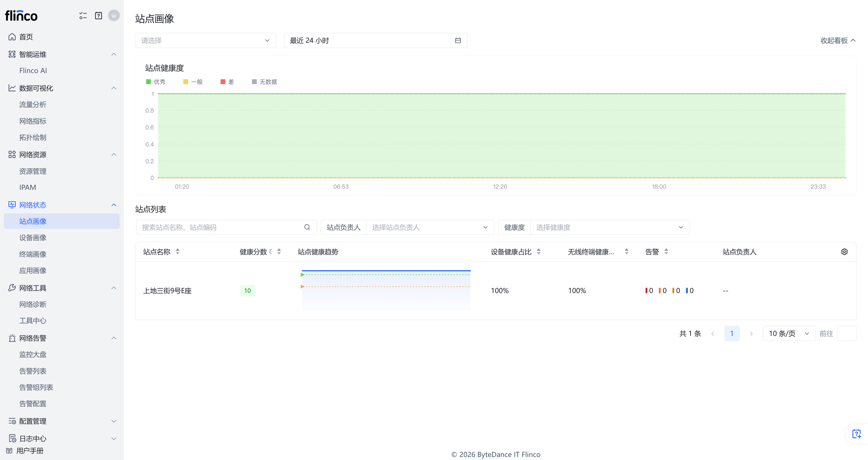This screenshot has height=460, width=868.
Task: Click the calendar icon in time range field
Action: (x=458, y=40)
